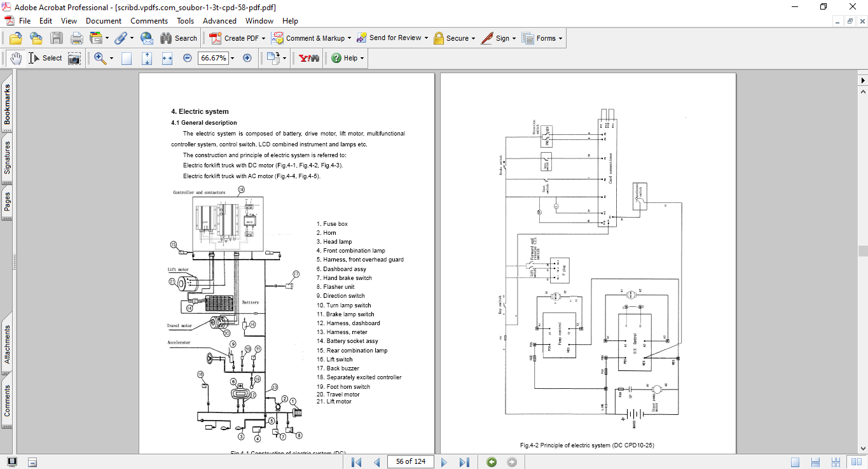Open the Bookmarks side tab
The width and height of the screenshot is (868, 469).
(7, 104)
